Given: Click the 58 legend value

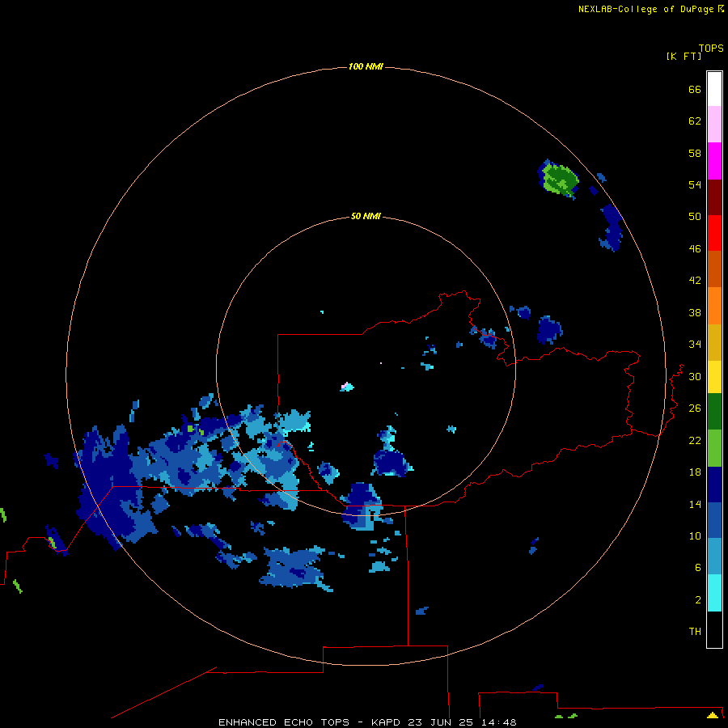Looking at the screenshot, I should click(695, 153).
